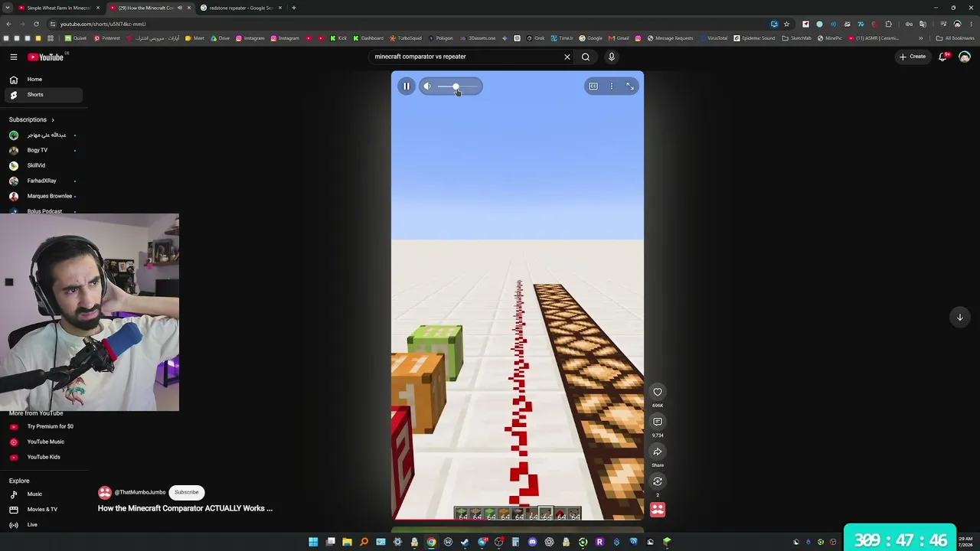
Task: Switch to the redstone repeater Google tab
Action: pos(241,8)
